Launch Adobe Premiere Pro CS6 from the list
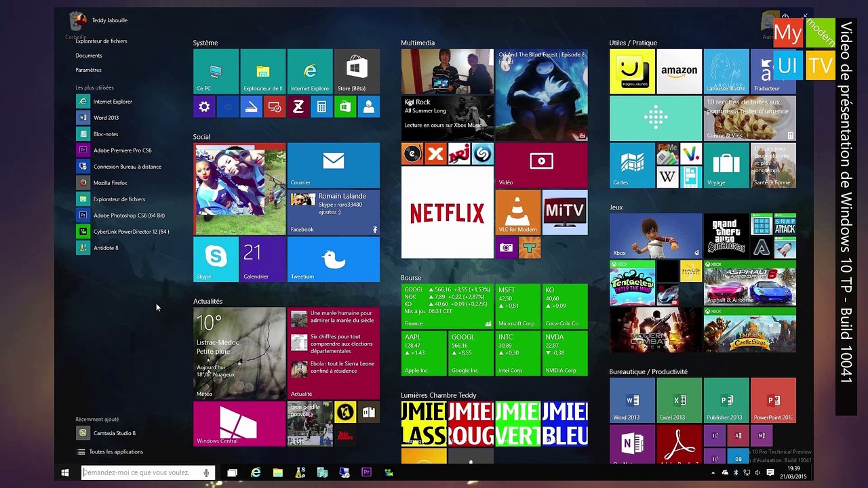The height and width of the screenshot is (488, 868). 122,150
